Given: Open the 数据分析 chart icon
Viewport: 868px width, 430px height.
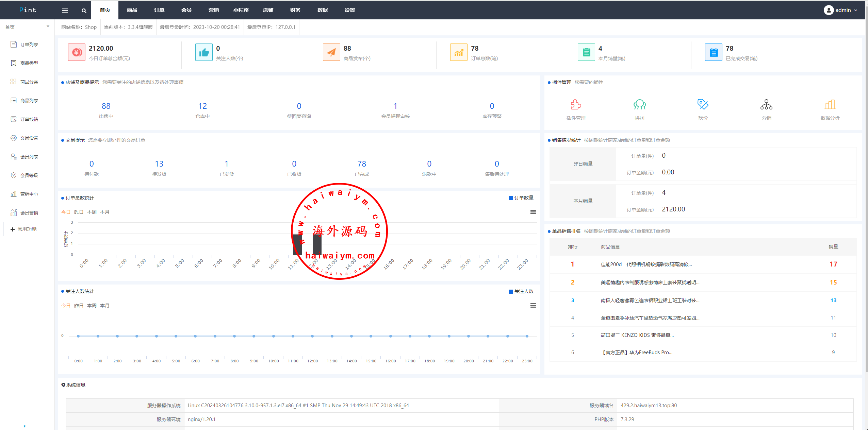Looking at the screenshot, I should [x=830, y=104].
